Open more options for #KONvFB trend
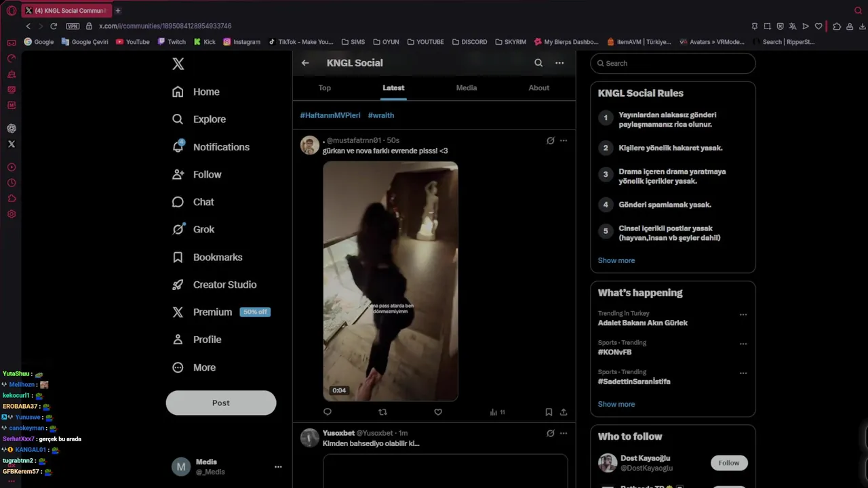Screen dimensions: 868x488 click(x=743, y=344)
